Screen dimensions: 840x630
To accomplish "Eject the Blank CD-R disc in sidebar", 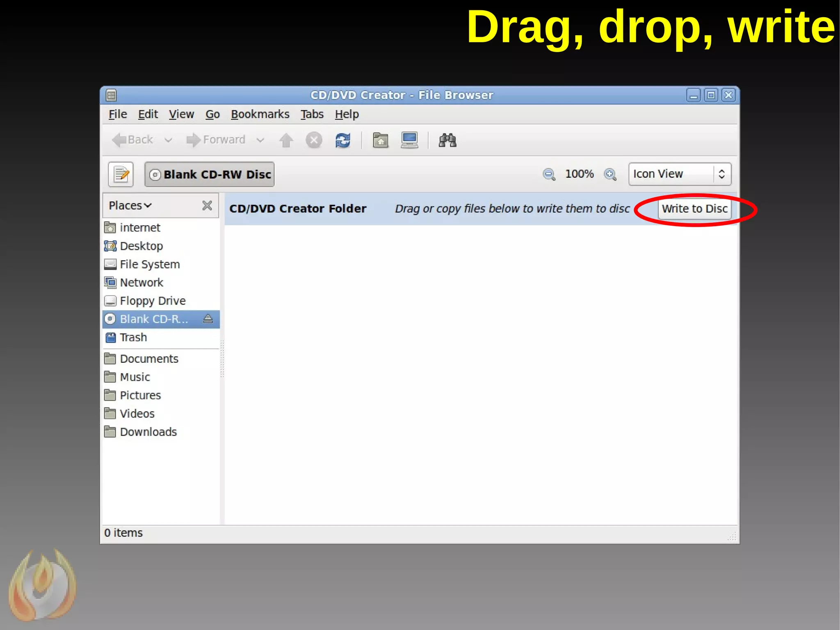I will point(208,319).
